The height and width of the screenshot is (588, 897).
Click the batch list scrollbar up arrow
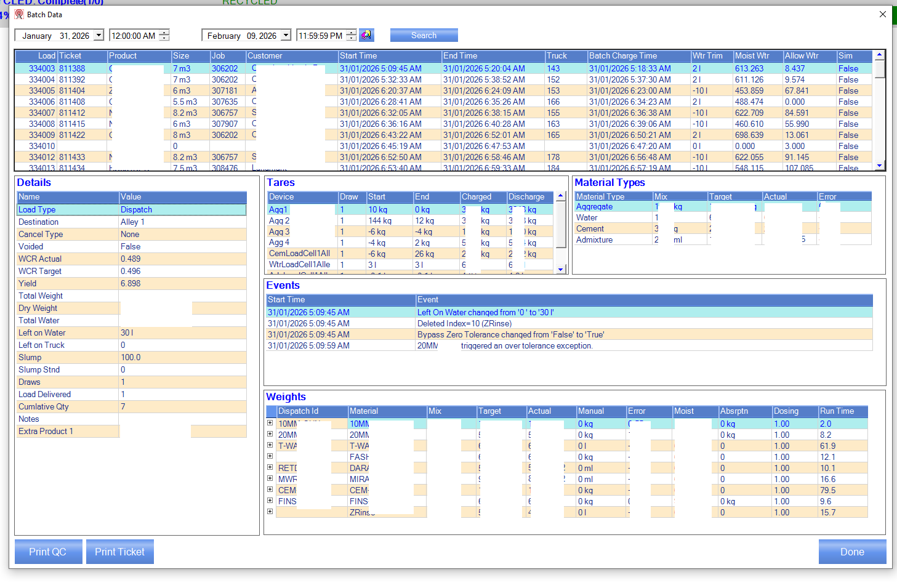click(x=879, y=55)
